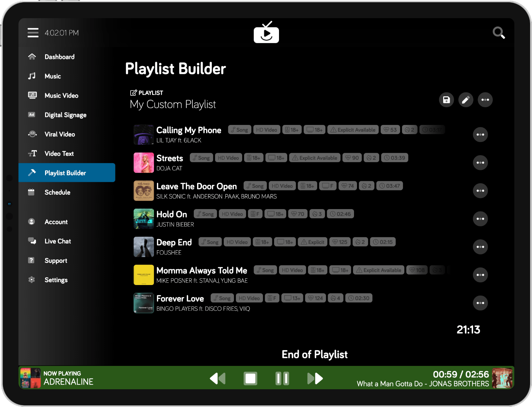Click the Explicit tag on Deep End

[313, 242]
